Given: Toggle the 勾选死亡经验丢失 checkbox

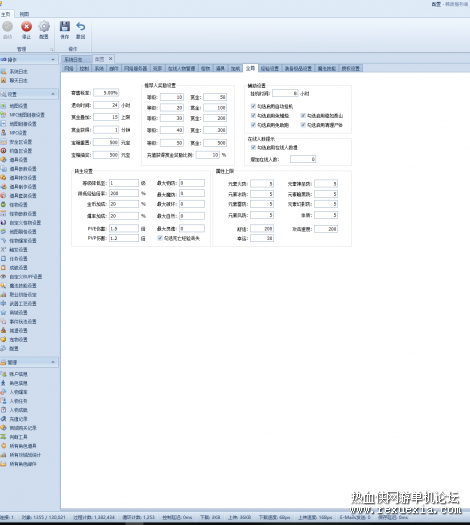Looking at the screenshot, I should point(160,238).
